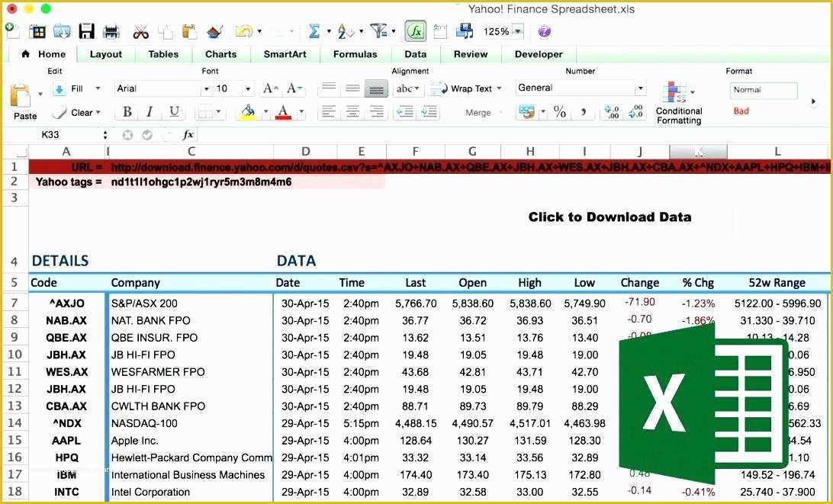833x504 pixels.
Task: Open the font size 10 dropdown
Action: pyautogui.click(x=248, y=89)
